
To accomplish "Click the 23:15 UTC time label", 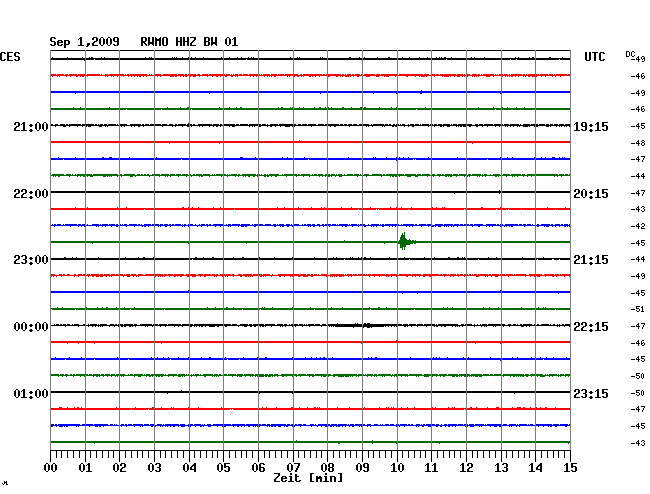I will (x=591, y=393).
